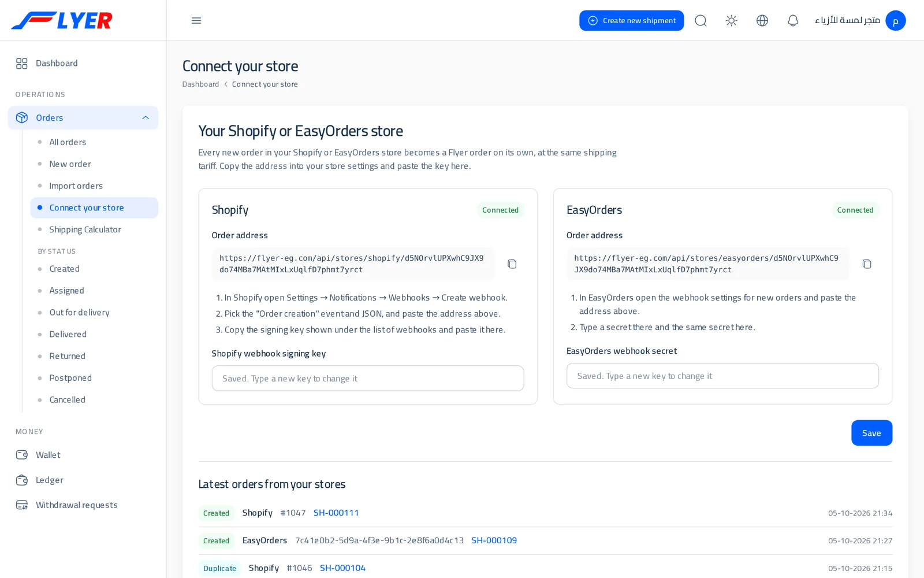Screen dimensions: 924x578
Task: Click the EasyOrders Connected status badge
Action: point(855,210)
